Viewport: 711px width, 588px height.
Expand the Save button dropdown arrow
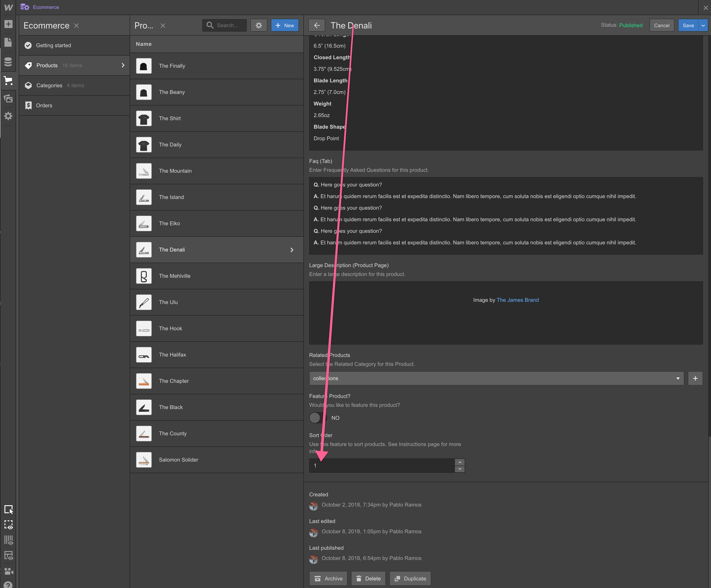703,25
